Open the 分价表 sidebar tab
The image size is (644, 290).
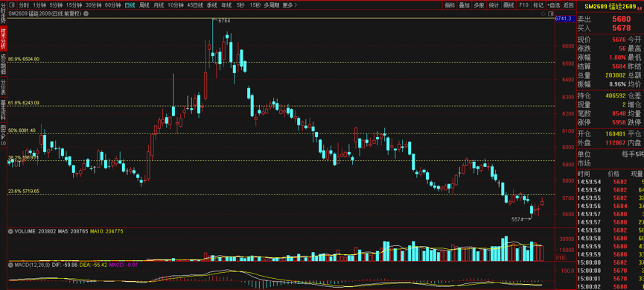(3, 87)
